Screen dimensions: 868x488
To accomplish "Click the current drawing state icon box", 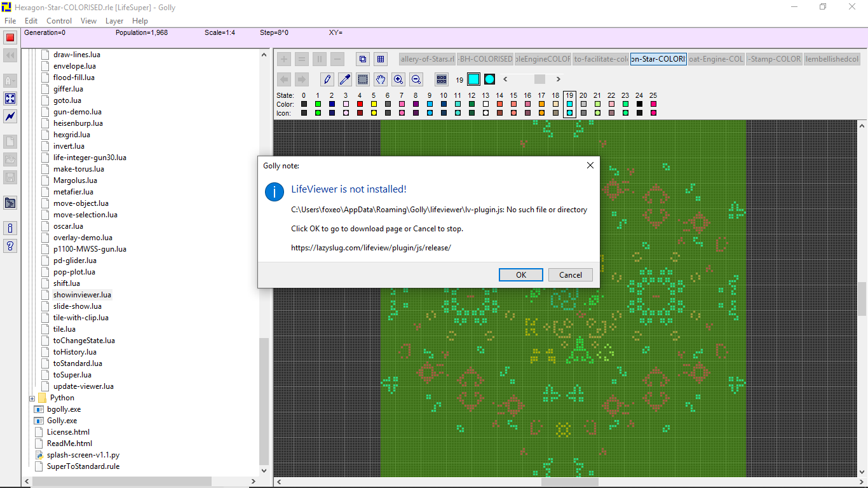I will (x=489, y=79).
